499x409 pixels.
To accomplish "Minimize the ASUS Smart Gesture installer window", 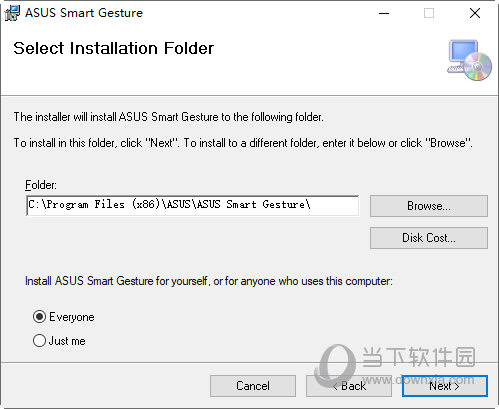I will (x=384, y=13).
